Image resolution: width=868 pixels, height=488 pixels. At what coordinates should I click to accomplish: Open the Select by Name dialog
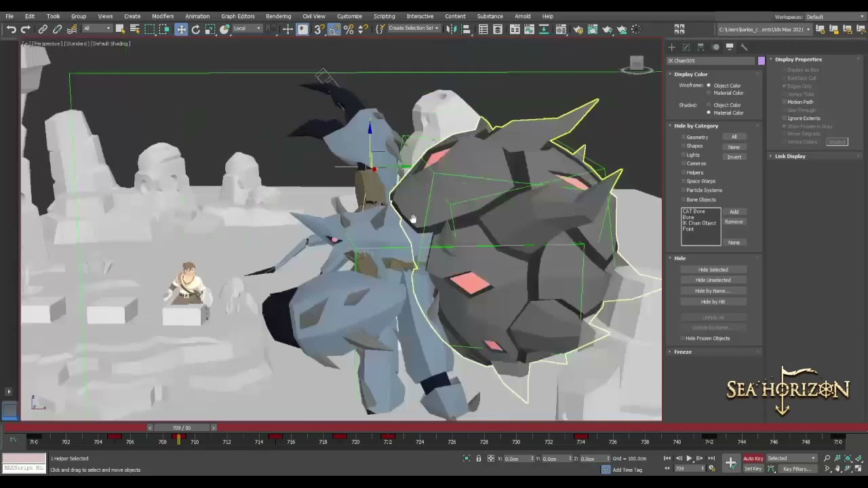pos(135,29)
